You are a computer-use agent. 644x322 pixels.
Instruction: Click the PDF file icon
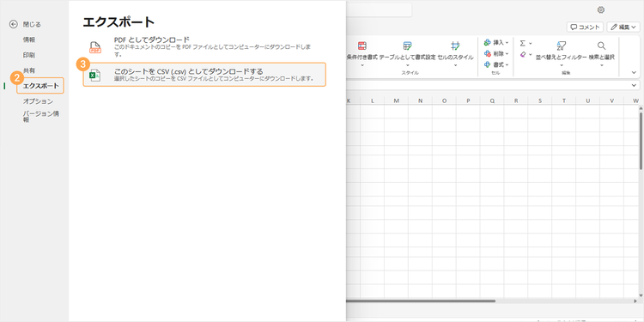[x=95, y=47]
